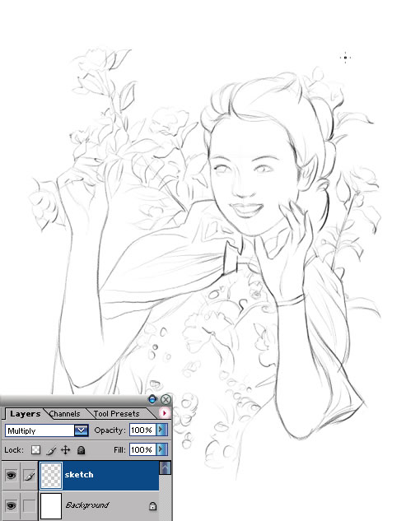Switch to the Tool Presets tab
This screenshot has width=420, height=521.
116,414
